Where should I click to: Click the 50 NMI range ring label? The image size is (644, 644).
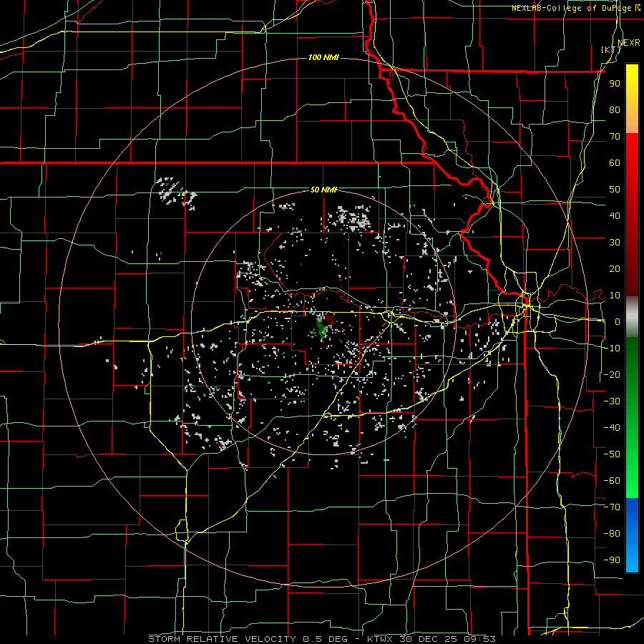click(x=323, y=190)
